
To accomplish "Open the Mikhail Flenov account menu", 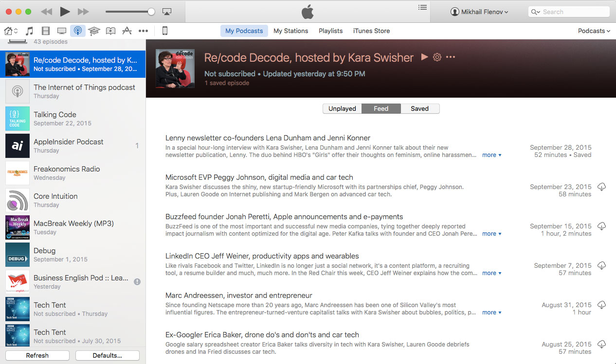I will coord(479,12).
